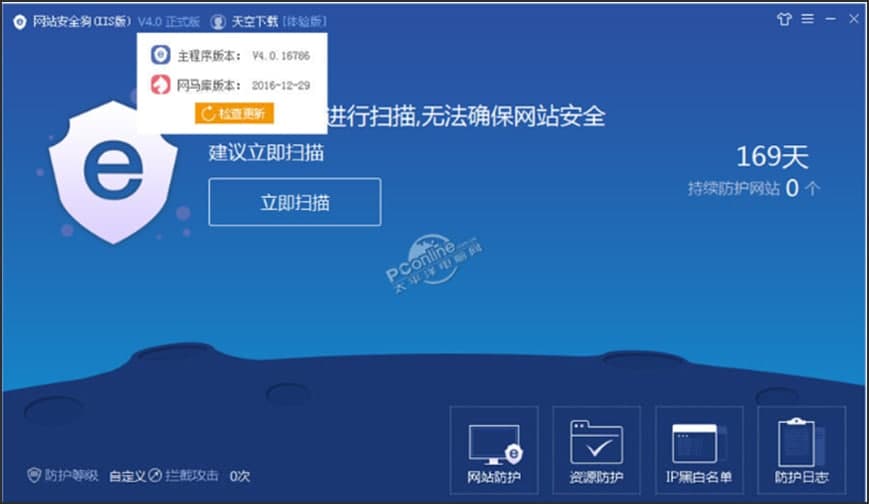This screenshot has height=504, width=869.
Task: Click the large shield e logo
Action: (x=113, y=172)
